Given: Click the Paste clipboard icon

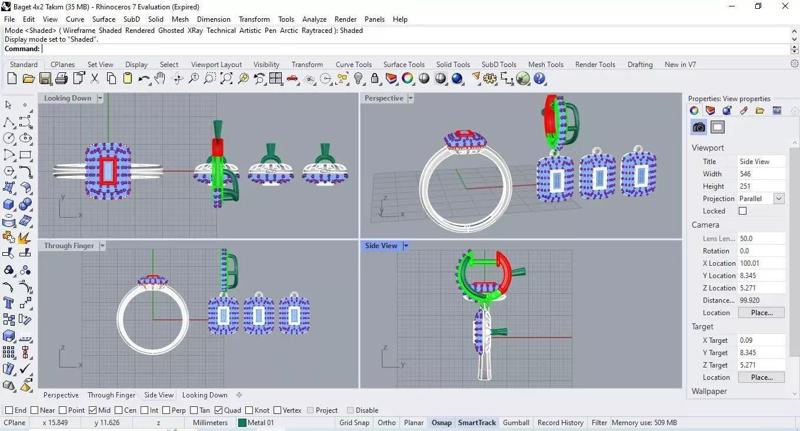Looking at the screenshot, I should pyautogui.click(x=128, y=79).
